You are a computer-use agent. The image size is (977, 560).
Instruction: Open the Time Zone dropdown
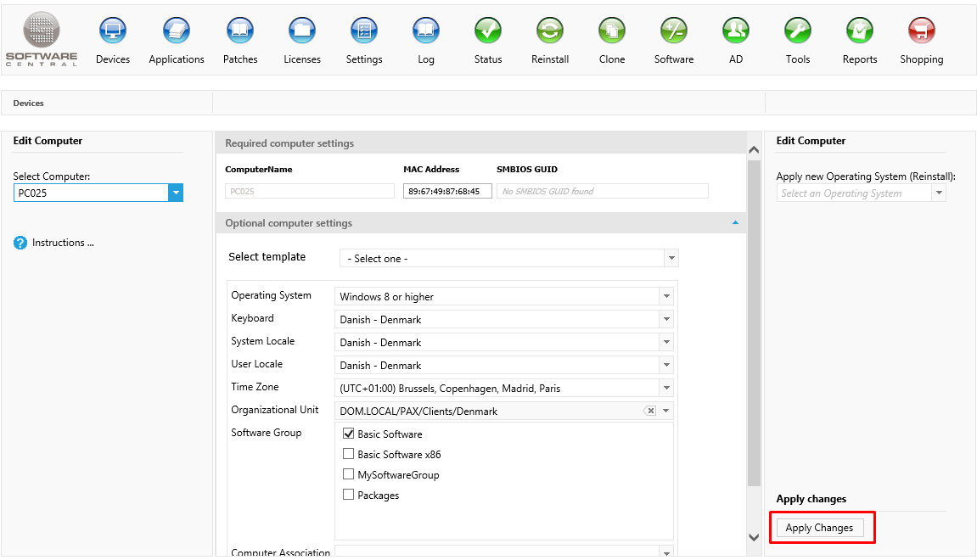666,389
